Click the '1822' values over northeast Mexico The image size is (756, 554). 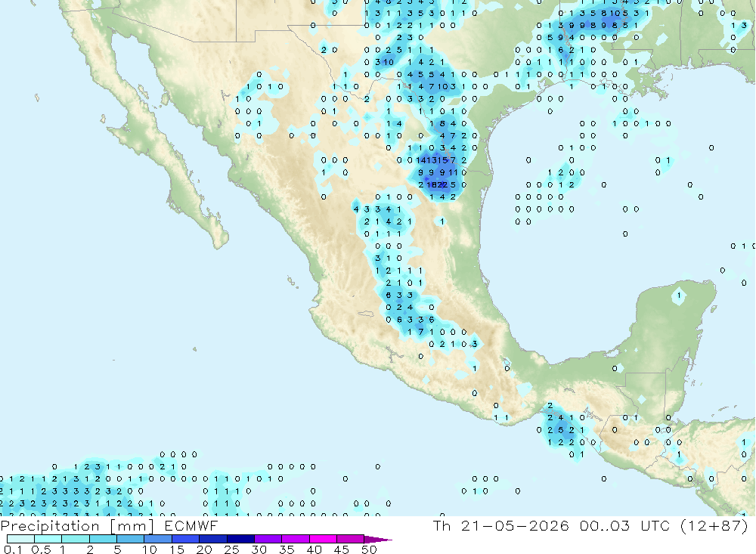(437, 184)
